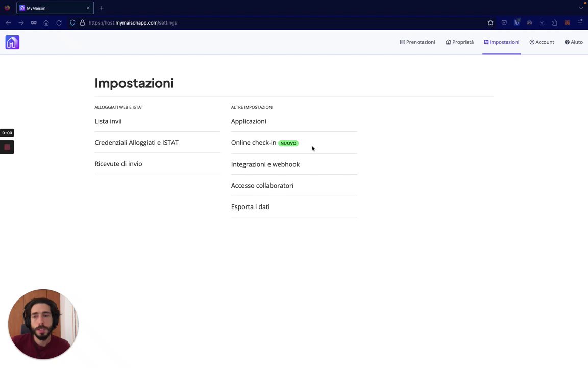This screenshot has height=368, width=588.
Task: Go to the Proprietà section
Action: click(x=460, y=42)
